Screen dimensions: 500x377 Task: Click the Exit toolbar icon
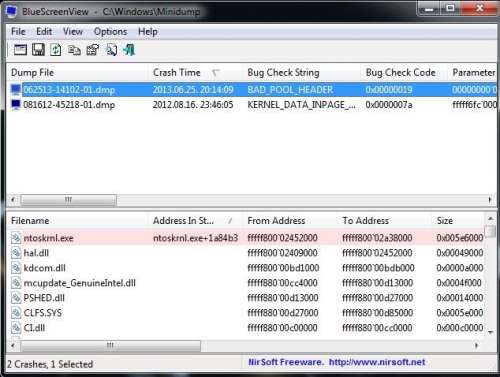(x=129, y=50)
